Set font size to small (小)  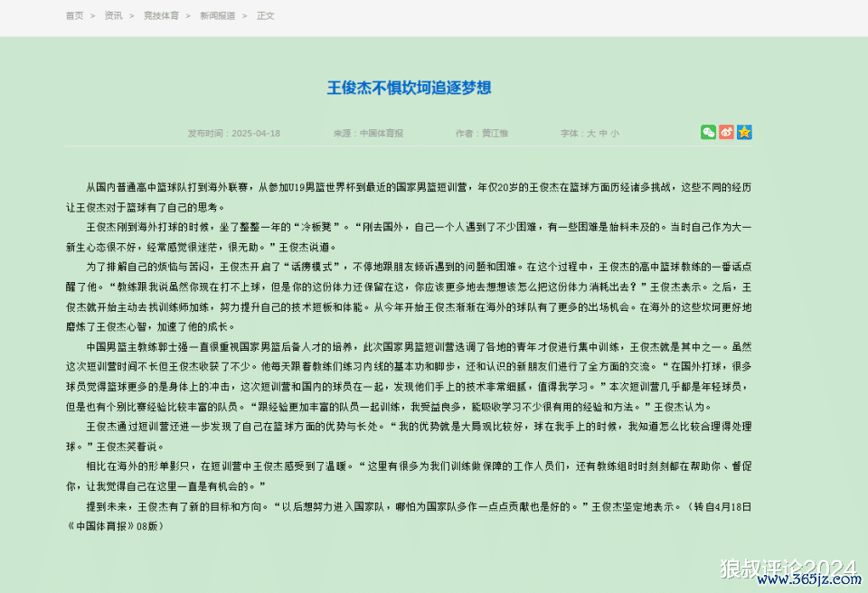pos(615,133)
